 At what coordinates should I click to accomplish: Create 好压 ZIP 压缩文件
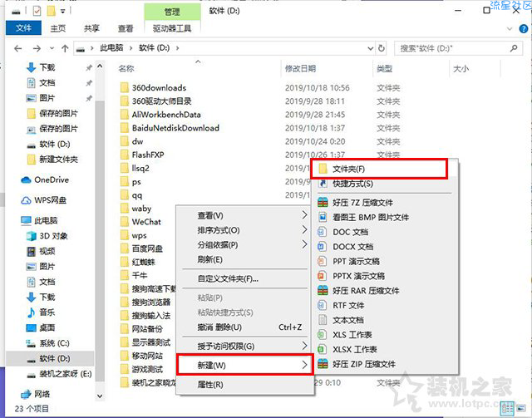pos(385,364)
